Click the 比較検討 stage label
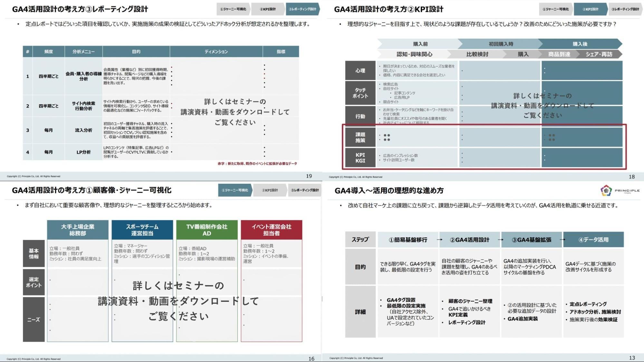 477,54
